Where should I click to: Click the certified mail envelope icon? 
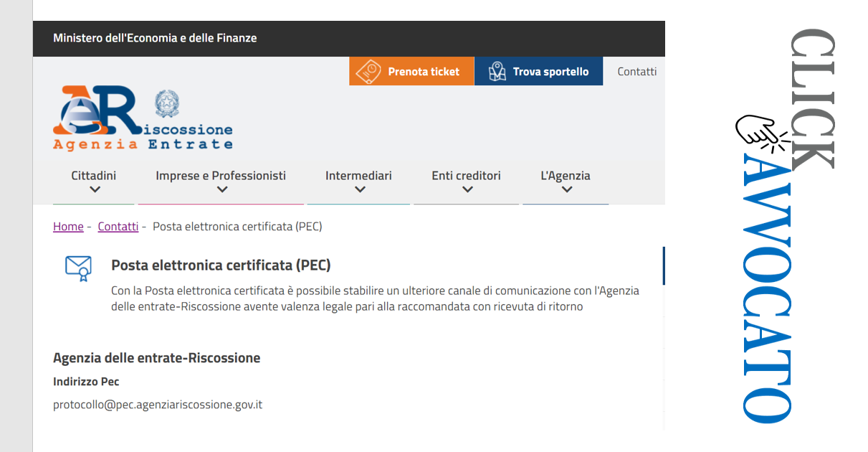click(x=78, y=268)
